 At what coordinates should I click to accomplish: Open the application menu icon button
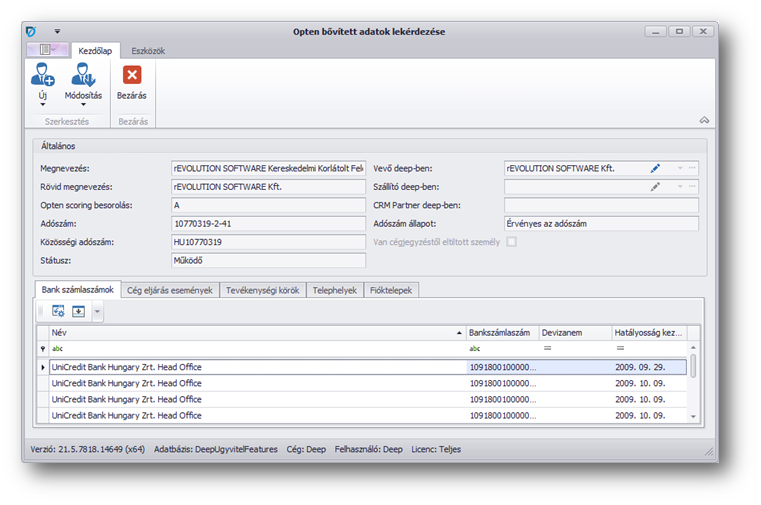[46, 50]
